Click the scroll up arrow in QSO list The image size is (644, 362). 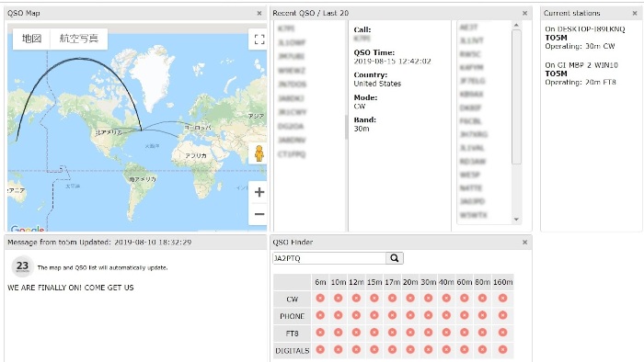click(x=516, y=26)
